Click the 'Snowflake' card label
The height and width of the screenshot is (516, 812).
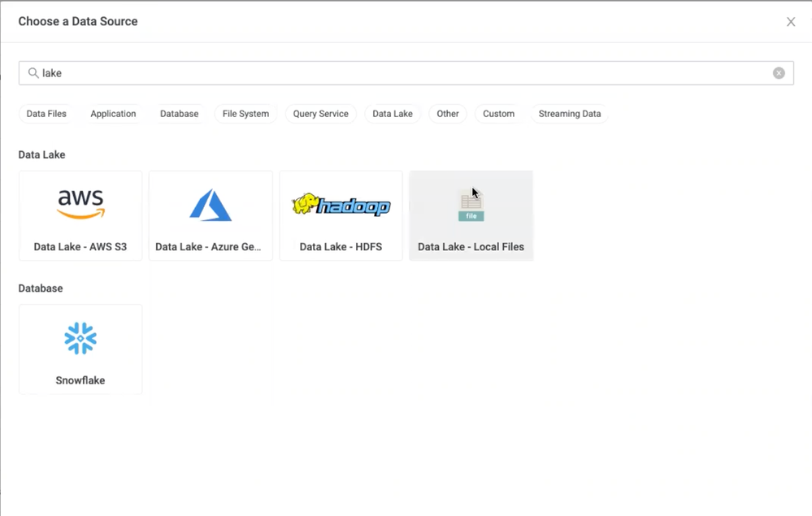80,380
